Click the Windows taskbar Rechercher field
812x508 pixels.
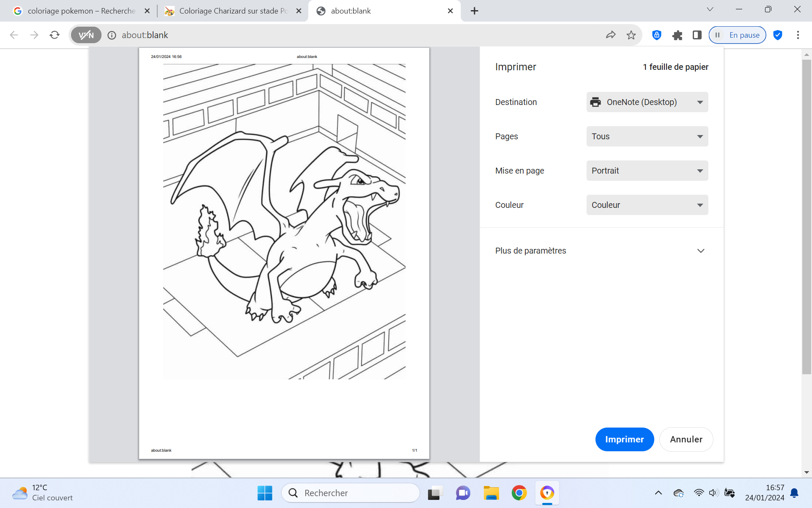click(351, 493)
